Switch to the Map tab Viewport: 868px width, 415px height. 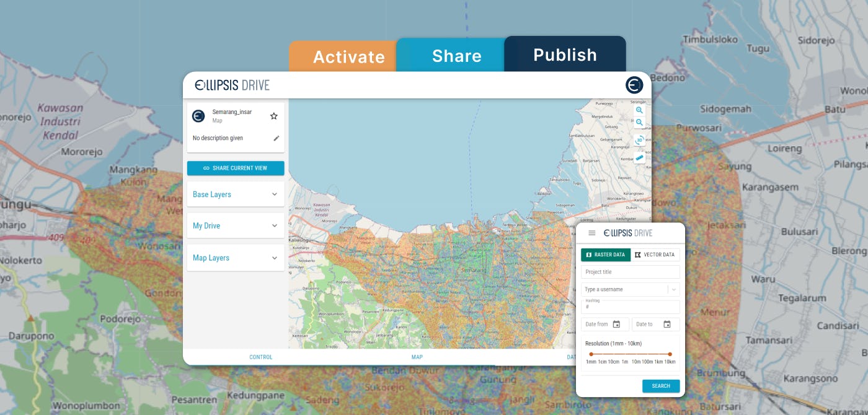(x=417, y=357)
